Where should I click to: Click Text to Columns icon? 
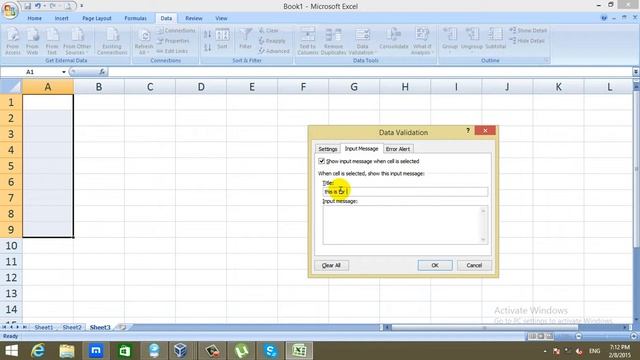pos(308,41)
